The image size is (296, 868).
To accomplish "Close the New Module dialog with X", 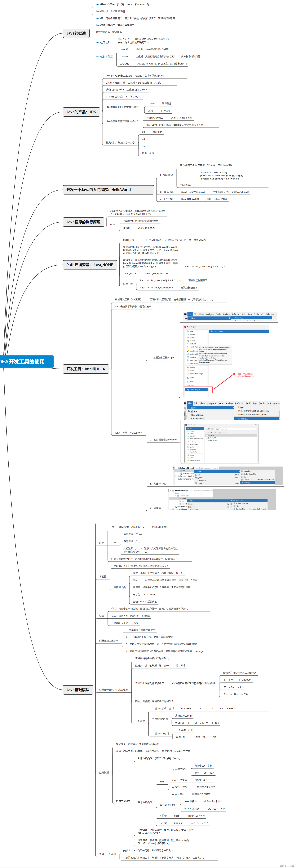I will [256, 425].
